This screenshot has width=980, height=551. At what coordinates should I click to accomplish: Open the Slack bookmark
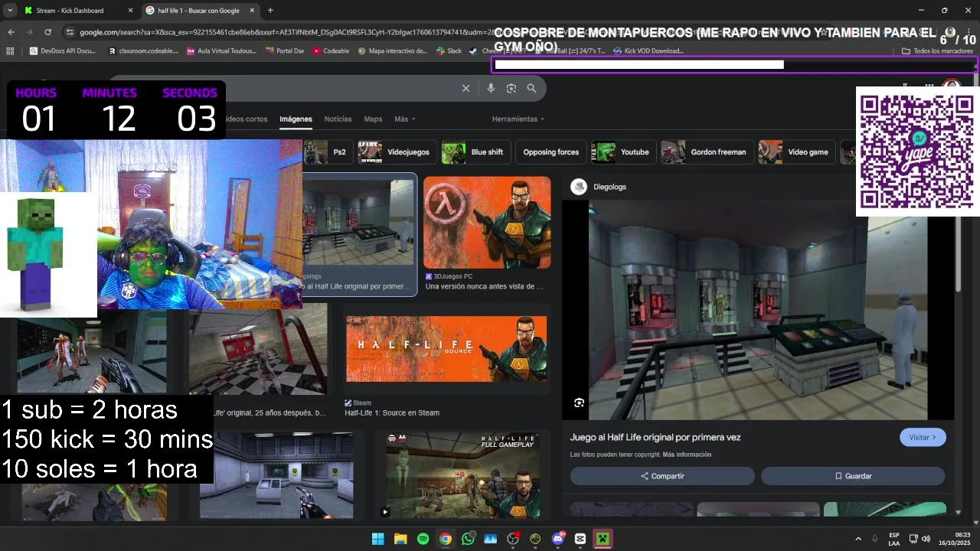[449, 51]
